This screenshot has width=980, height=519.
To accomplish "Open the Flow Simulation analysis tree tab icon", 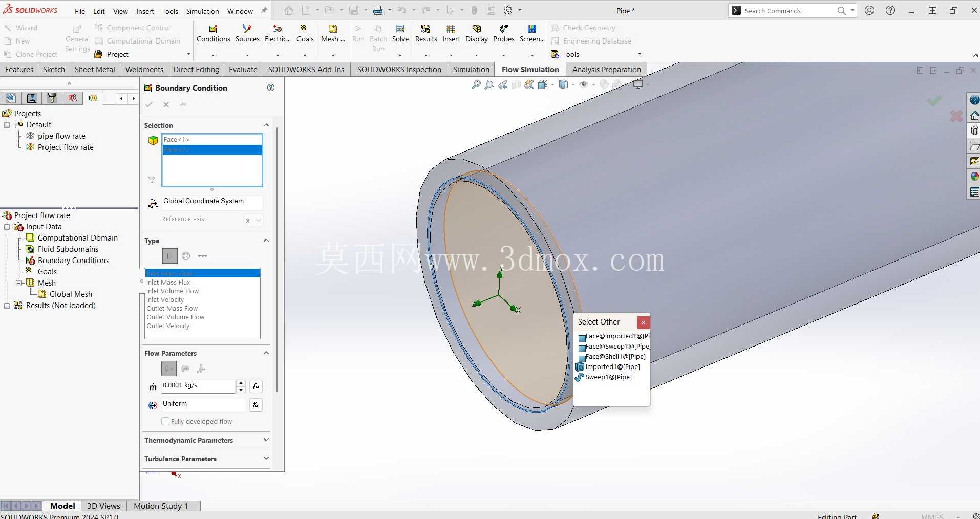I will point(93,98).
